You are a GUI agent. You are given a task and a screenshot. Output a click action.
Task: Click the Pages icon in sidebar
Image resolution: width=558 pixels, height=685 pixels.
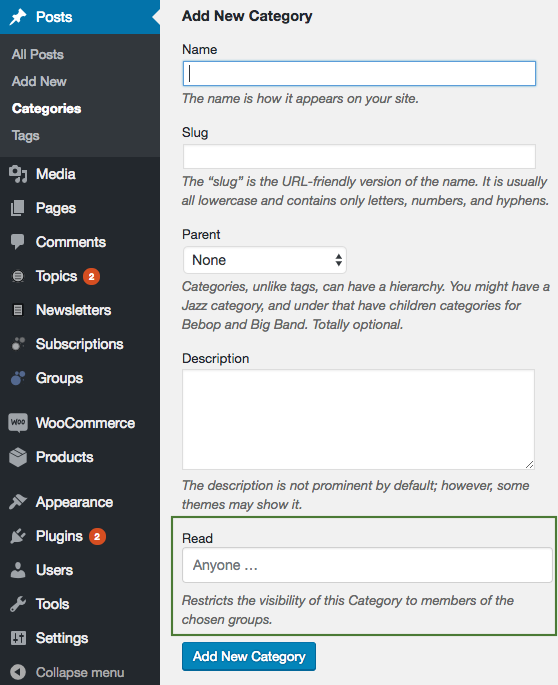point(17,208)
